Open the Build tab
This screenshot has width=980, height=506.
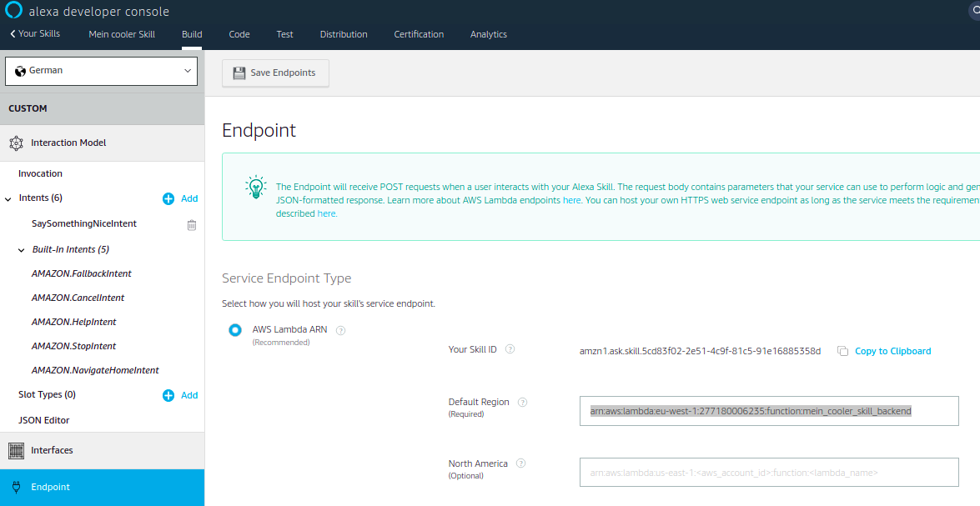(192, 34)
